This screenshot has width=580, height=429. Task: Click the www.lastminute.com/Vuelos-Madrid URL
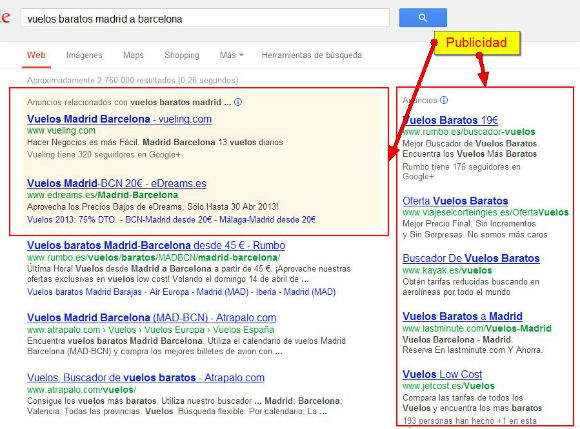[x=477, y=328]
